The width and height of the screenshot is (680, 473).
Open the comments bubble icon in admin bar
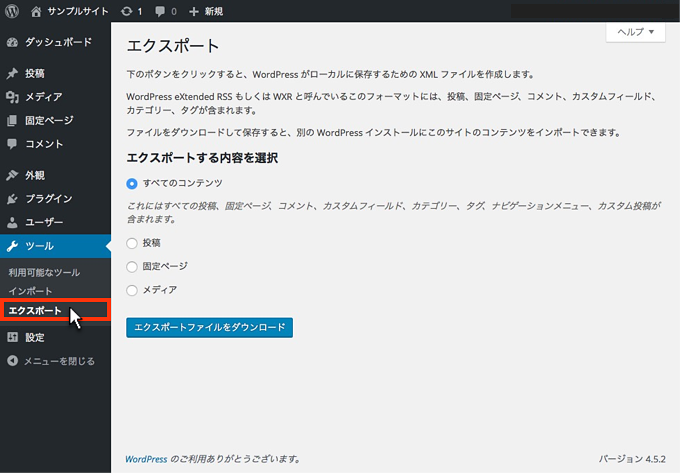point(160,12)
